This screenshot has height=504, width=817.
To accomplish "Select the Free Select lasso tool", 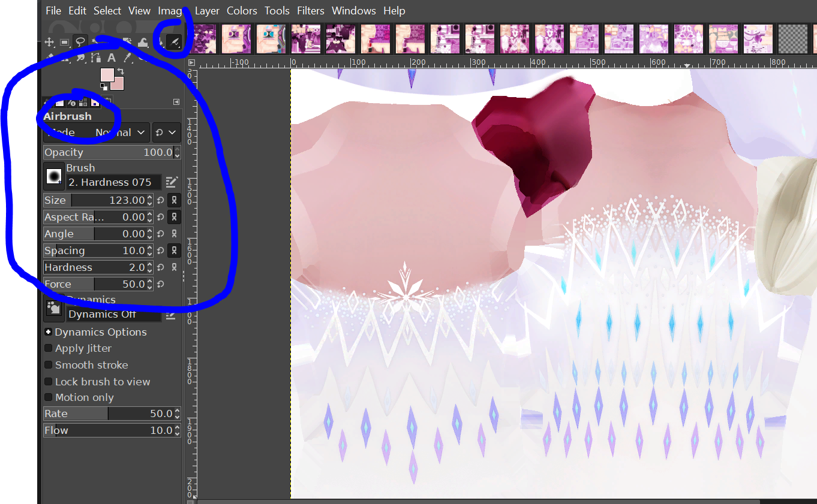I will click(80, 42).
